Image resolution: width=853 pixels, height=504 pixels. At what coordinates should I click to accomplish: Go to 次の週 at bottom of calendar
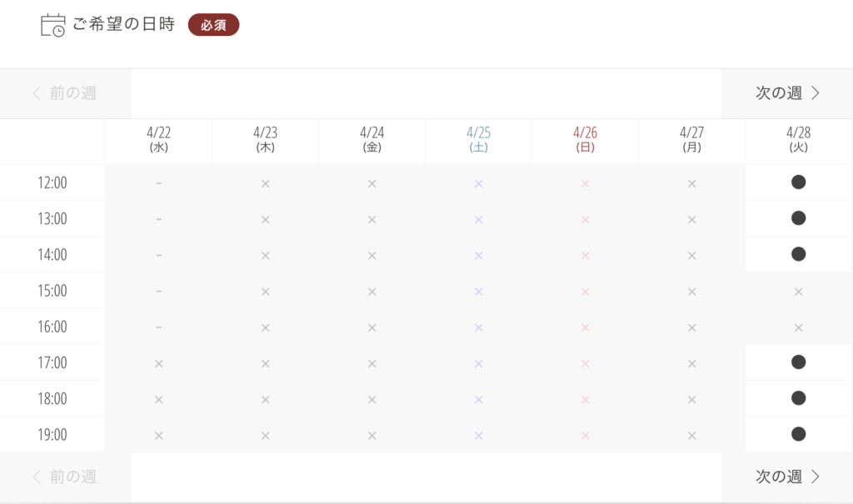(787, 477)
